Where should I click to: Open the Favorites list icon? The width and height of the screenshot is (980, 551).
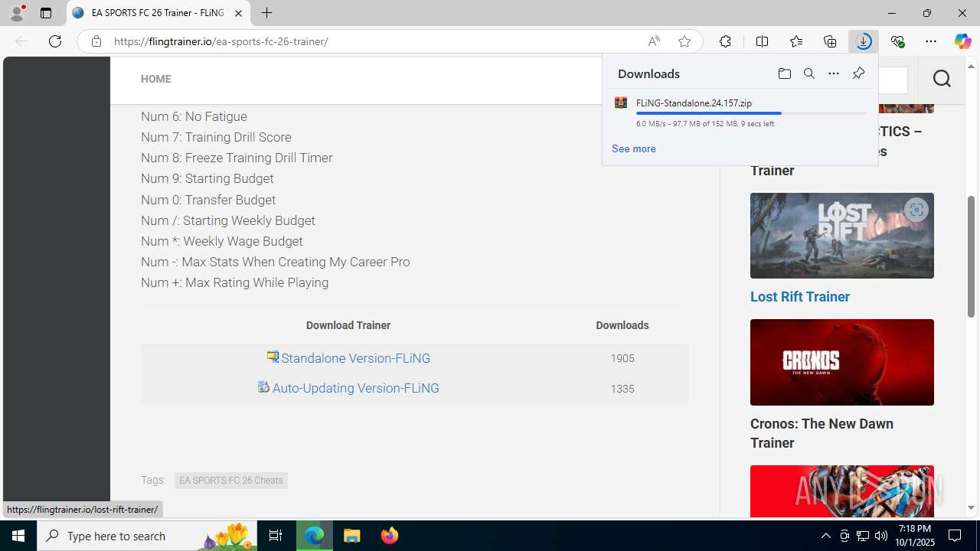click(796, 41)
